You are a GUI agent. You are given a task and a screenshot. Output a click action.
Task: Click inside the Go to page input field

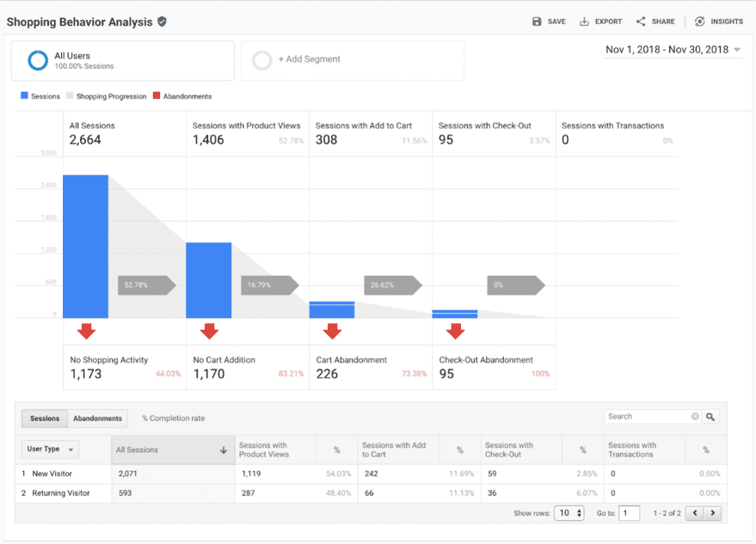[x=628, y=512]
